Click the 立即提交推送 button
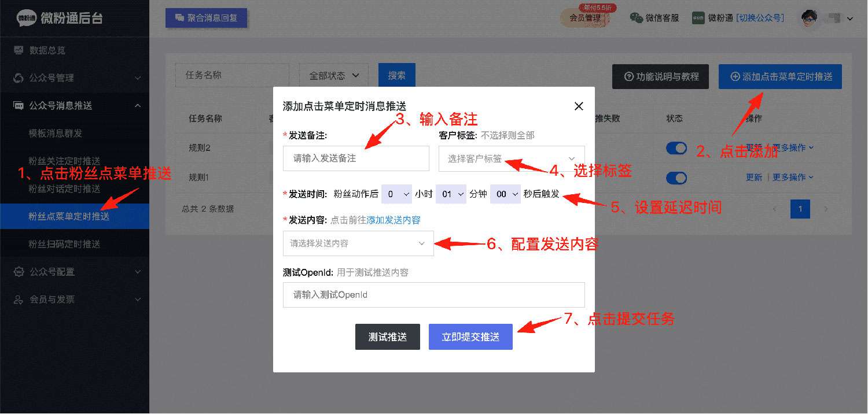This screenshot has width=868, height=414. tap(470, 337)
